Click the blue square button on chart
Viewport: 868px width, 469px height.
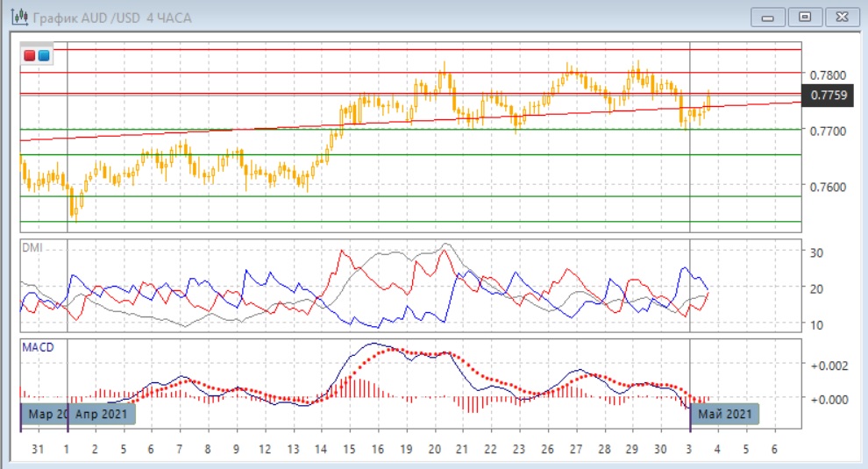pyautogui.click(x=44, y=56)
